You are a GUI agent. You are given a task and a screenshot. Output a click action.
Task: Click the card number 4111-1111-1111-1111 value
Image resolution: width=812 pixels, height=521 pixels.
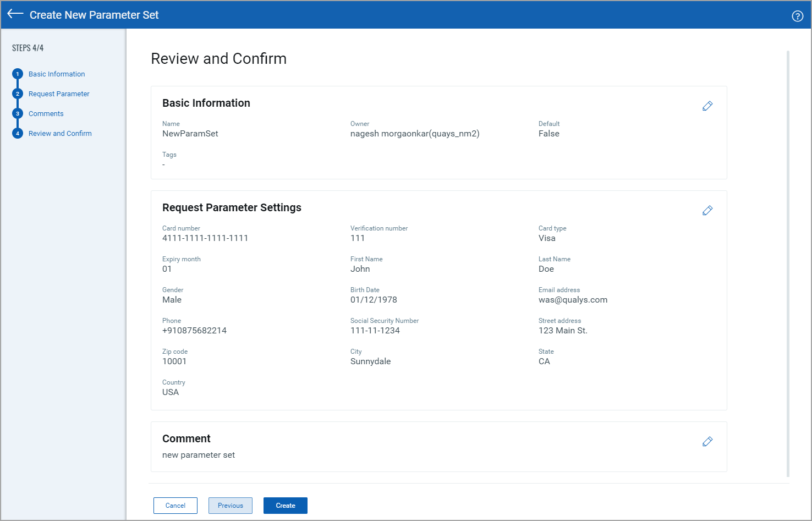(x=205, y=238)
